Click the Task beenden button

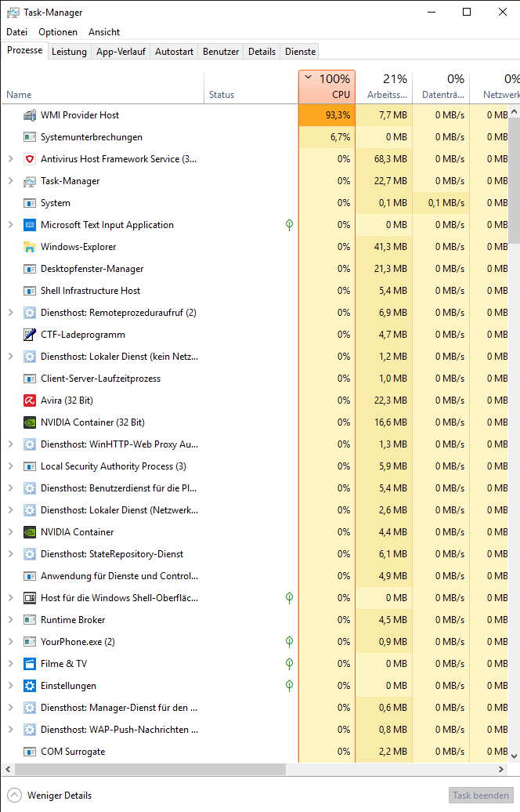coord(481,796)
